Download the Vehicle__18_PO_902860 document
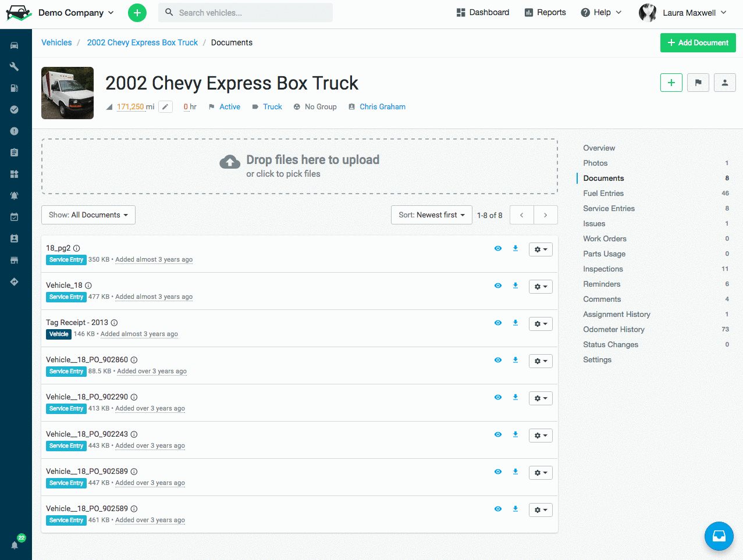Screen dimensions: 743x560 click(x=516, y=360)
